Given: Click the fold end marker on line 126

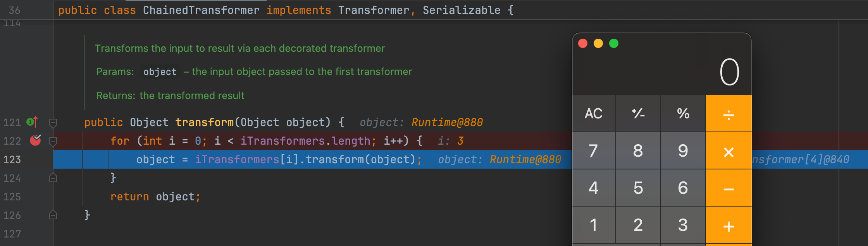Looking at the screenshot, I should point(53,215).
